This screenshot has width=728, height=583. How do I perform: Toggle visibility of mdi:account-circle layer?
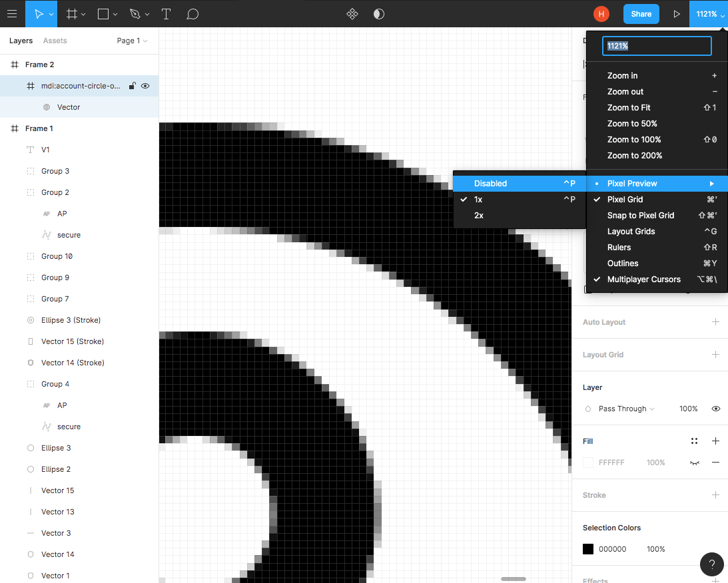point(145,86)
